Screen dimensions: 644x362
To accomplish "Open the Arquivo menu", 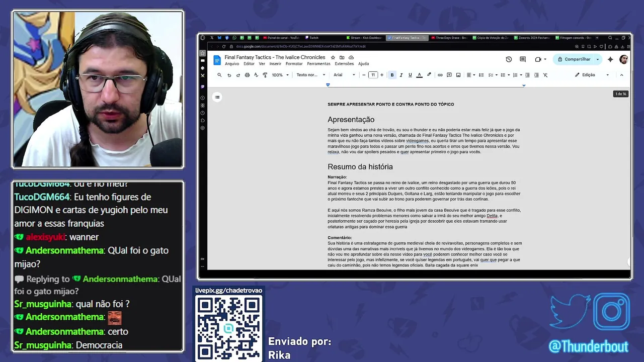I will (x=232, y=64).
